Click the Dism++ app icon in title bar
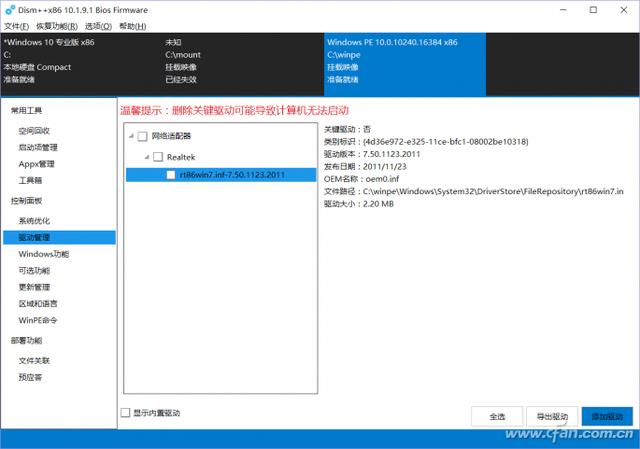Screen dimensions: 640x449 click(10, 10)
